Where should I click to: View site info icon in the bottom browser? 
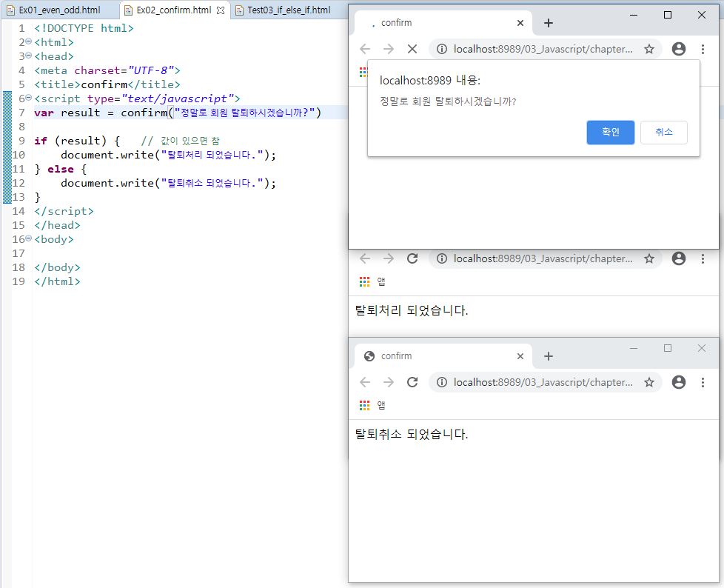click(442, 382)
